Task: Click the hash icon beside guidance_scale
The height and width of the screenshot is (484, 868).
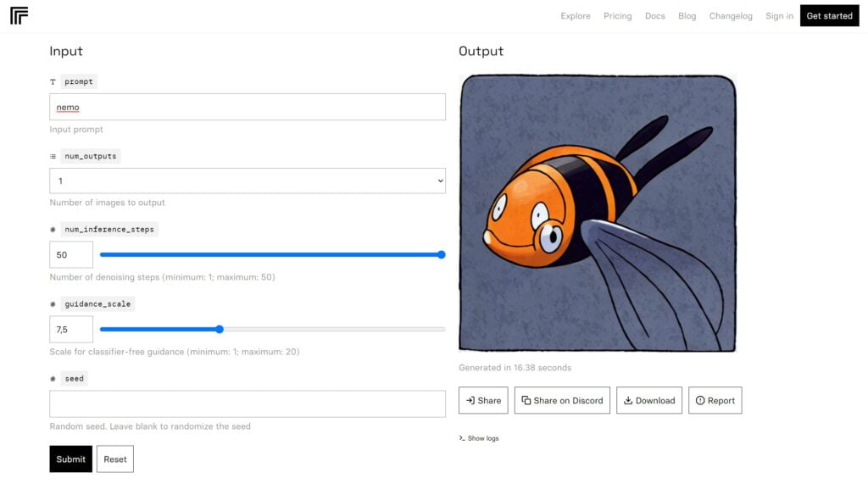Action: point(53,304)
